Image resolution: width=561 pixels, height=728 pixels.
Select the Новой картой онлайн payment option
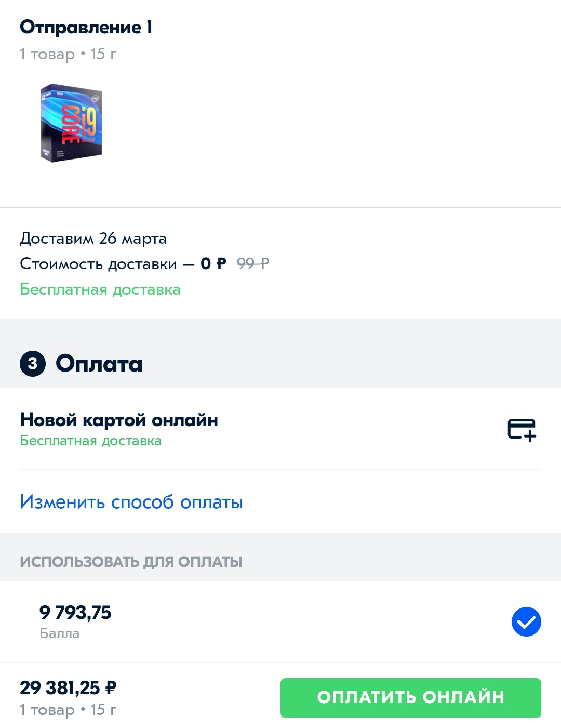click(x=119, y=420)
